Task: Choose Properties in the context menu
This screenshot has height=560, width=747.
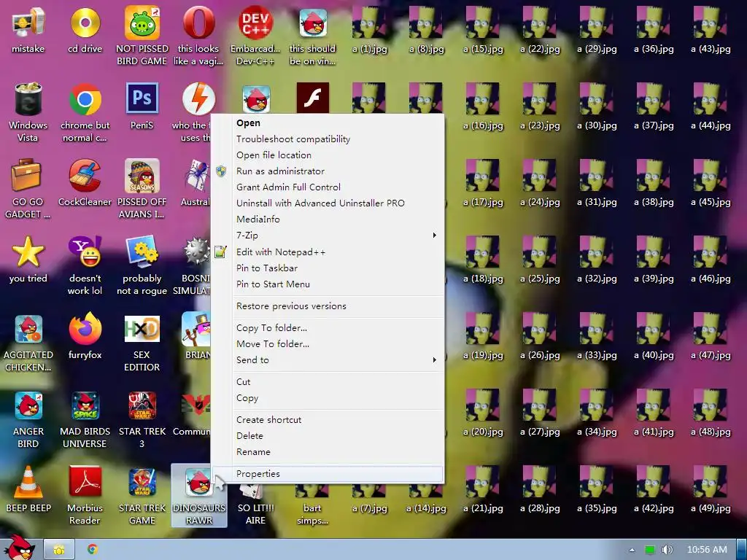Action: click(x=328, y=474)
